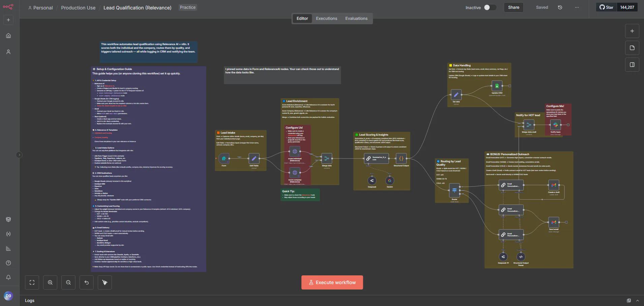Switch to the Evaluations tab
The image size is (644, 306).
coord(356,19)
